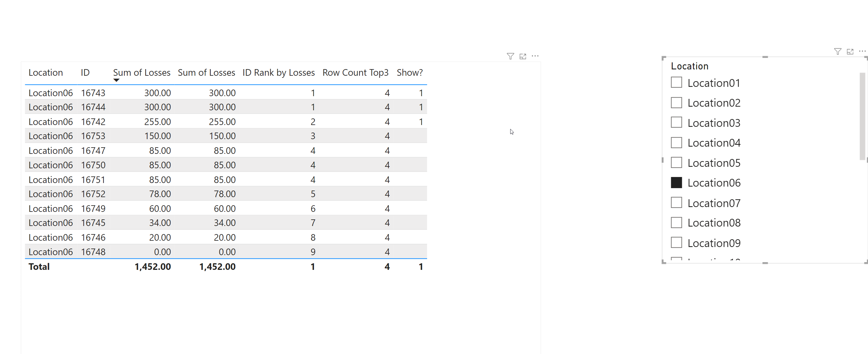The image size is (868, 354).
Task: Select ID cell 16752
Action: point(93,194)
